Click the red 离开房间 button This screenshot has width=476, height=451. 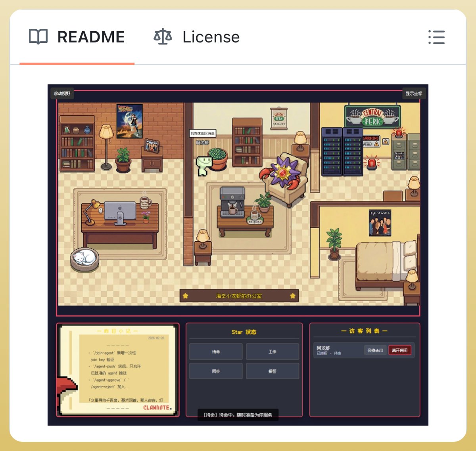point(399,350)
